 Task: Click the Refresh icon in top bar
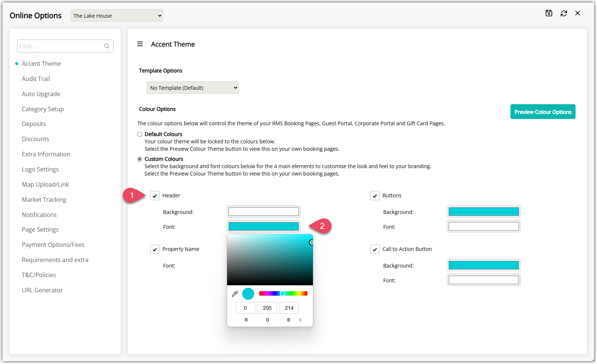(564, 13)
